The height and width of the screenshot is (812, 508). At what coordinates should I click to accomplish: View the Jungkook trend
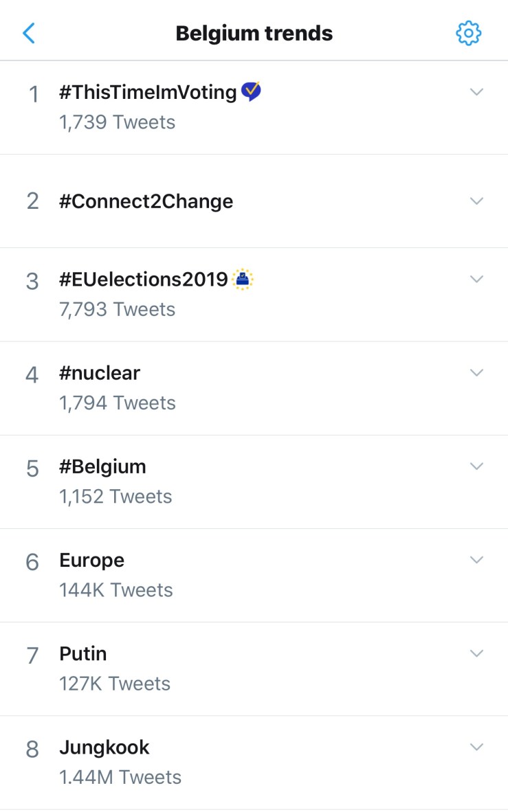tap(104, 747)
